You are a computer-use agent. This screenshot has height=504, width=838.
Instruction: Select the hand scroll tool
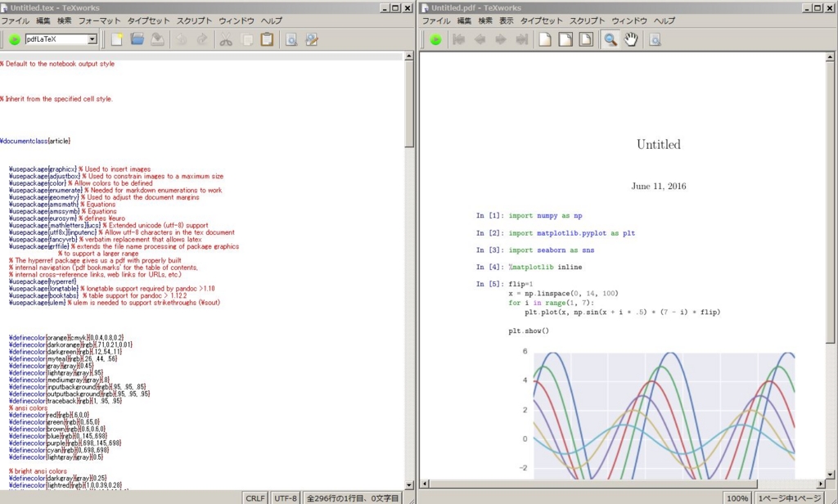click(x=631, y=39)
